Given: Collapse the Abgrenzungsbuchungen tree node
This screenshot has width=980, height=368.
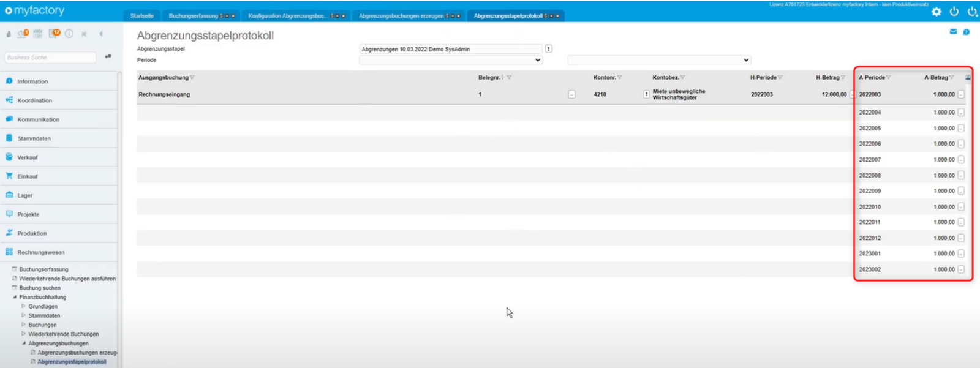Looking at the screenshot, I should click(x=24, y=344).
